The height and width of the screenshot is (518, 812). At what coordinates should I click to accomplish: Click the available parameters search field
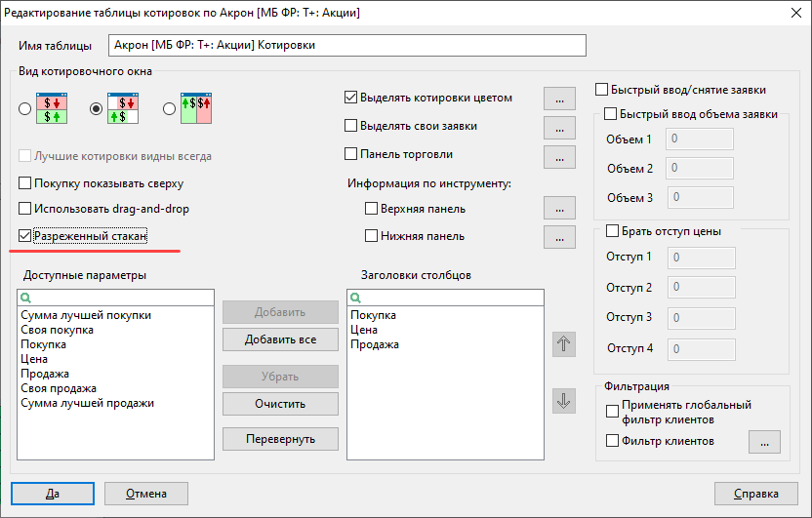pos(122,297)
